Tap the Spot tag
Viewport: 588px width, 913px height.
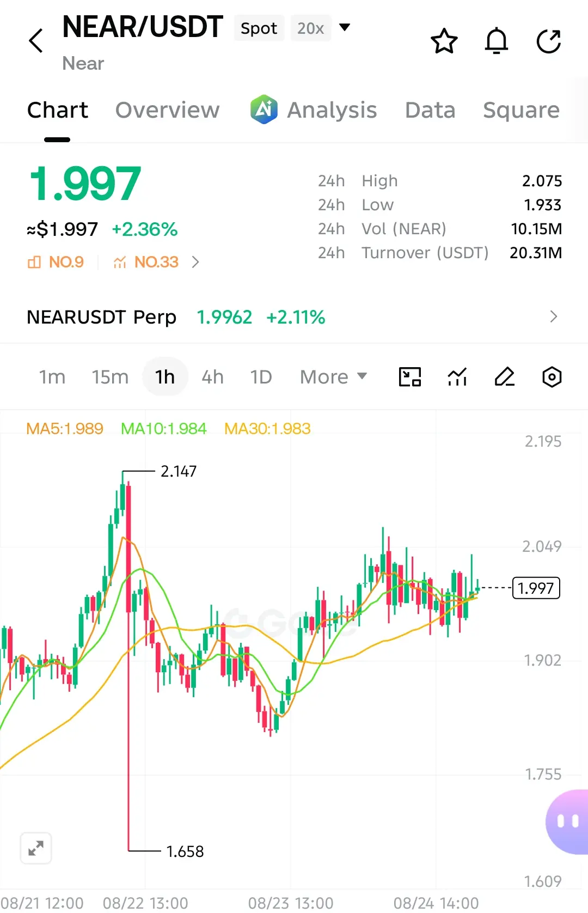click(259, 28)
